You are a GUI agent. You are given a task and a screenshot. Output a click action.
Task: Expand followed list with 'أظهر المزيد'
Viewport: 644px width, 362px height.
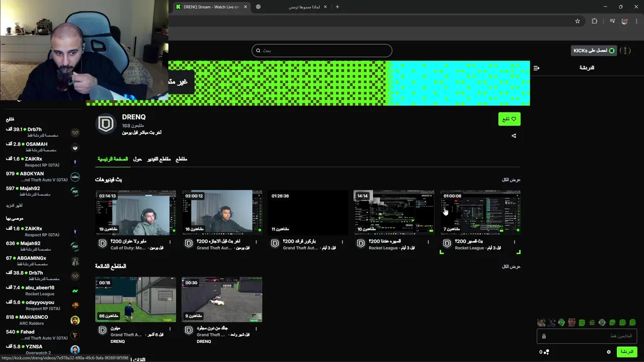(x=14, y=206)
